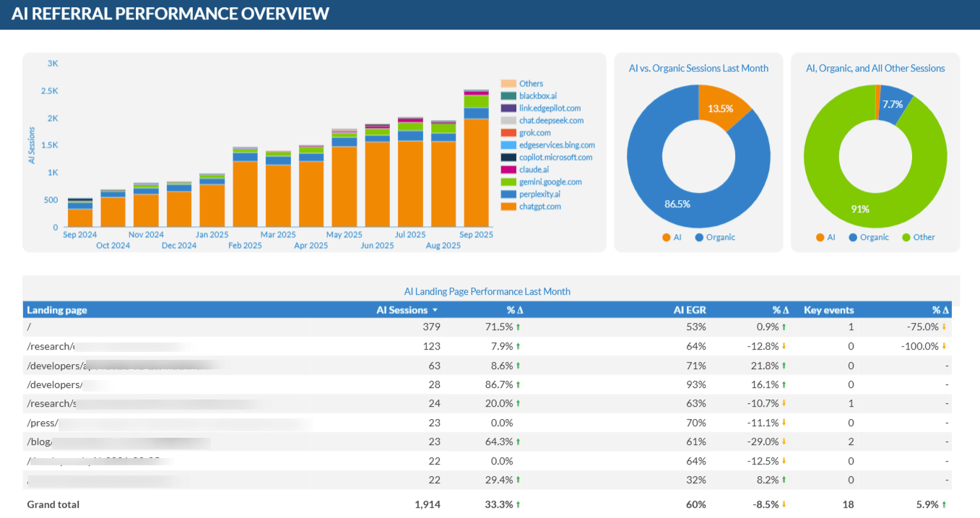Screen dimensions: 980x518
Task: Click the orange Others color swatch
Action: (x=508, y=83)
